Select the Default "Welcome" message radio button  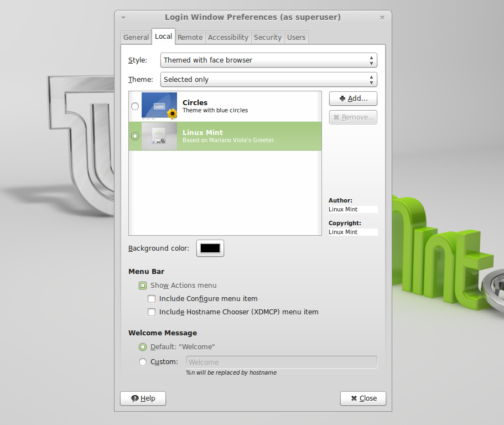point(143,347)
